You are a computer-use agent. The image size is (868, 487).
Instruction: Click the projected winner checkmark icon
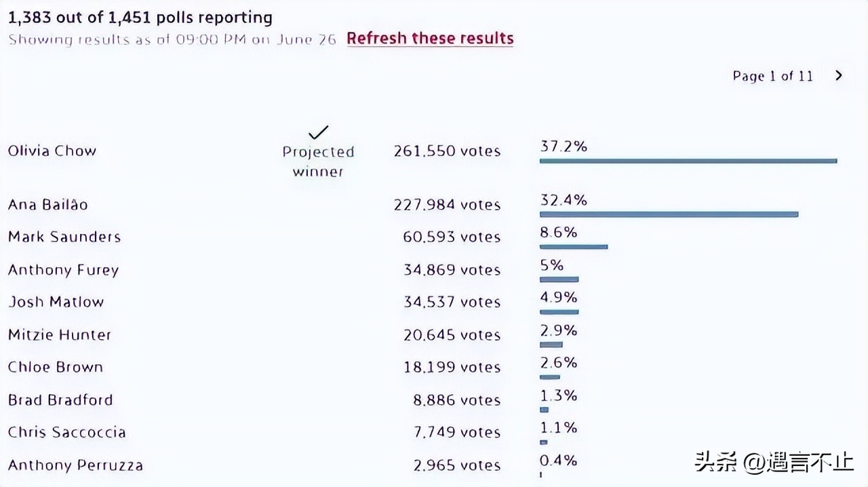pos(318,132)
